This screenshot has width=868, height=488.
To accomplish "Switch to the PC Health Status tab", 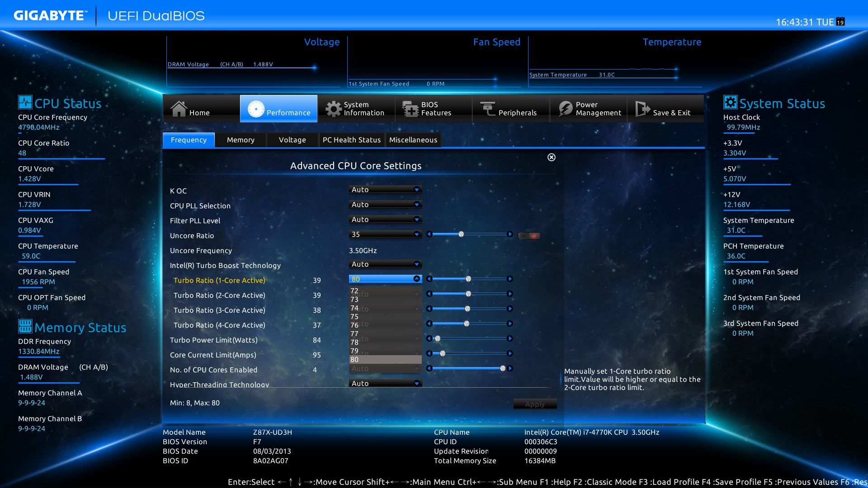I will [351, 140].
